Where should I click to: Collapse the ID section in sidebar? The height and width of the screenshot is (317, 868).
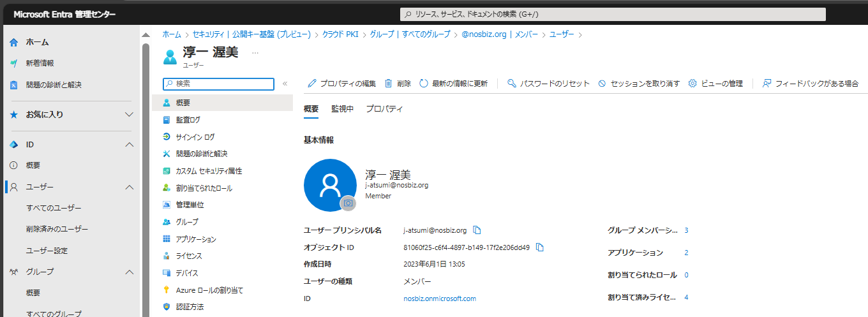[129, 145]
